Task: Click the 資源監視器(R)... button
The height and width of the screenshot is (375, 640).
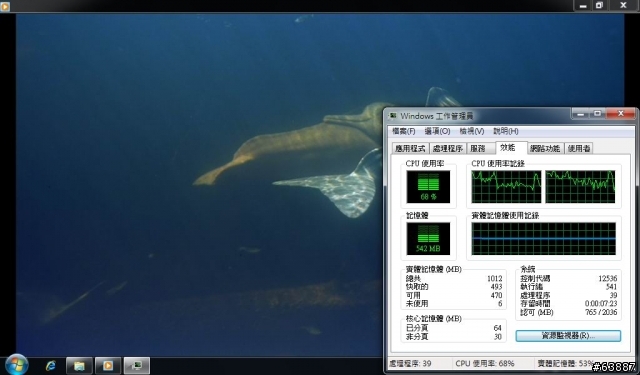Action: pos(568,336)
